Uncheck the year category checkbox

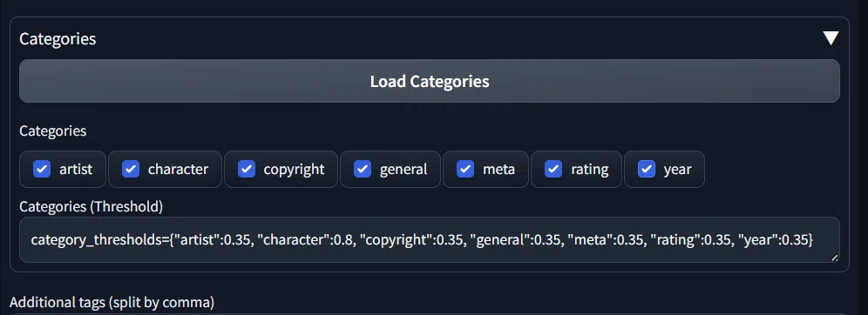click(x=647, y=169)
